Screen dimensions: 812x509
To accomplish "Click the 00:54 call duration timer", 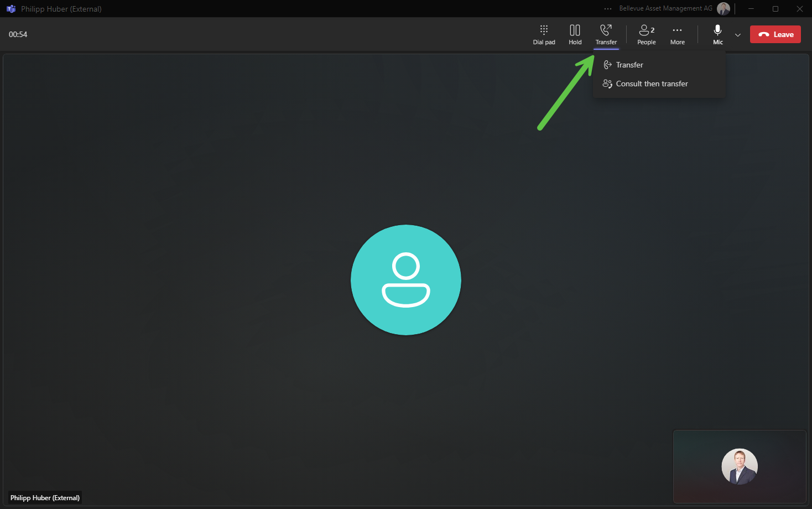I will 18,34.
